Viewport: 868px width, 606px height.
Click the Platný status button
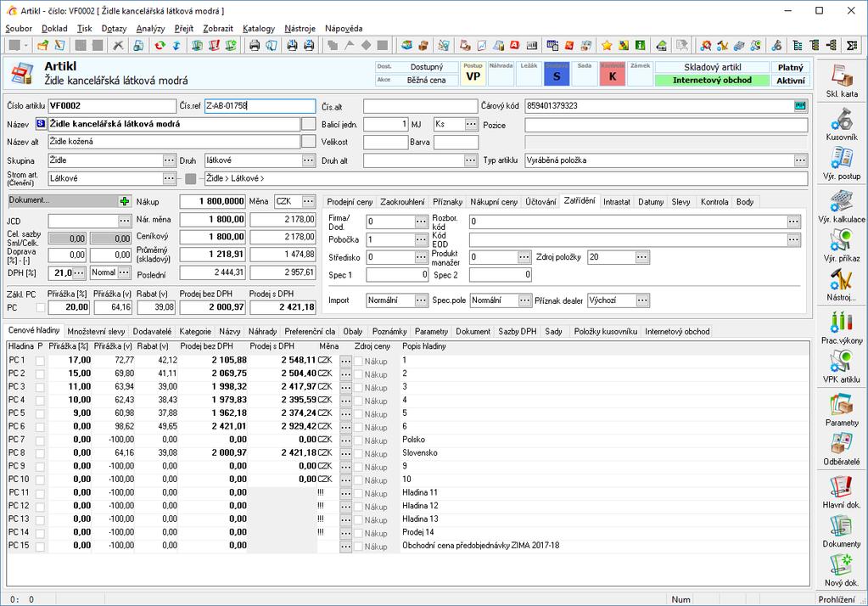click(x=790, y=67)
